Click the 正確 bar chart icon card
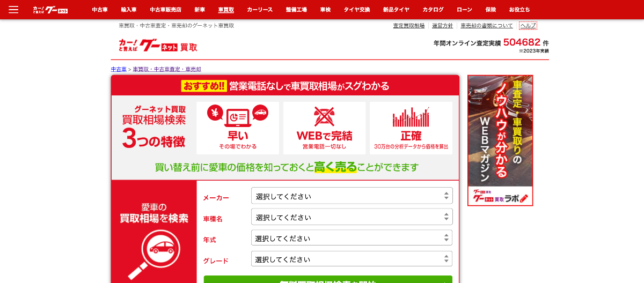Image resolution: width=644 pixels, height=283 pixels. (x=411, y=128)
